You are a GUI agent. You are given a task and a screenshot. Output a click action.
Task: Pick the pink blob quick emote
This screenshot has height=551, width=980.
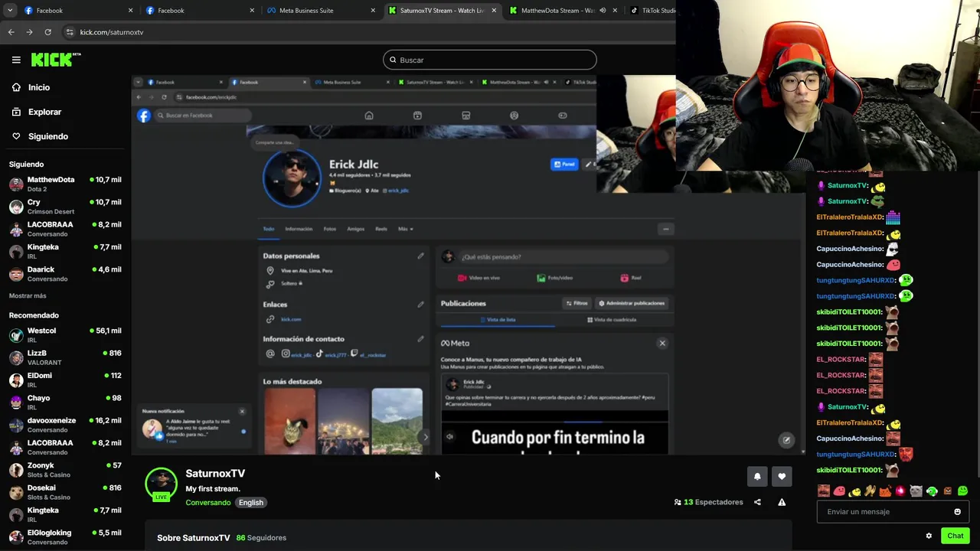[x=839, y=491]
